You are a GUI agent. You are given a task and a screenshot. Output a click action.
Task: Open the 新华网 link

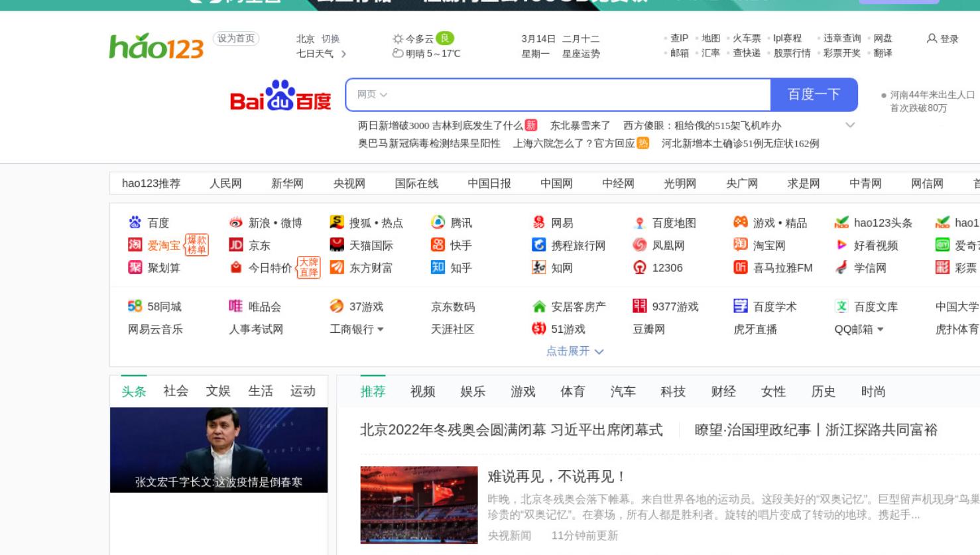[287, 184]
